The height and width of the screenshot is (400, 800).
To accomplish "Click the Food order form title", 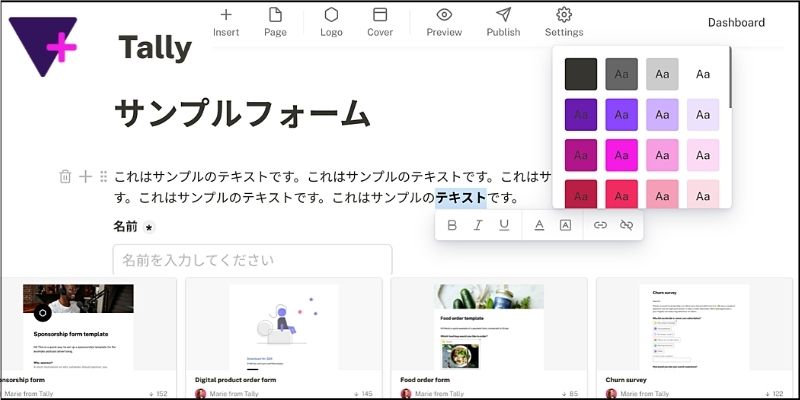I will coord(425,380).
